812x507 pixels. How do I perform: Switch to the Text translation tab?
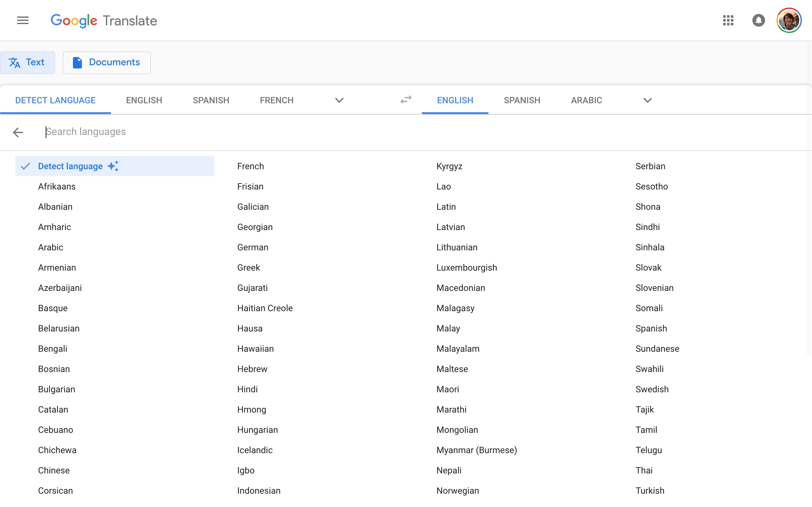[28, 62]
